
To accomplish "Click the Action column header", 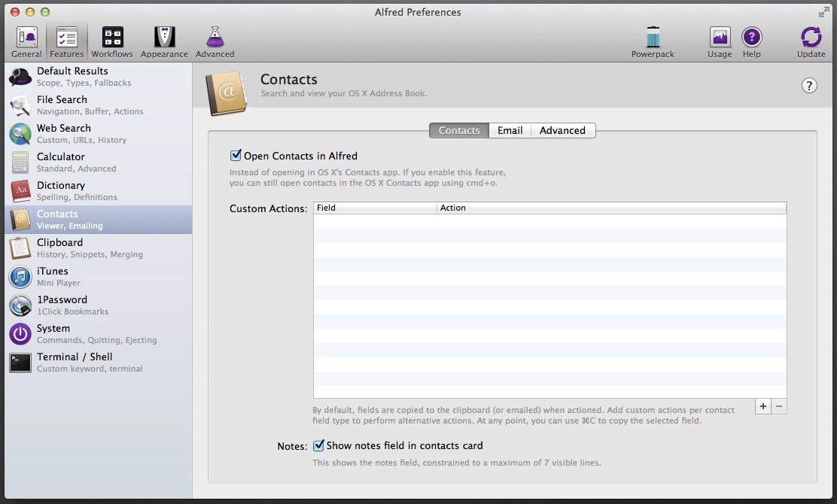I will click(612, 208).
